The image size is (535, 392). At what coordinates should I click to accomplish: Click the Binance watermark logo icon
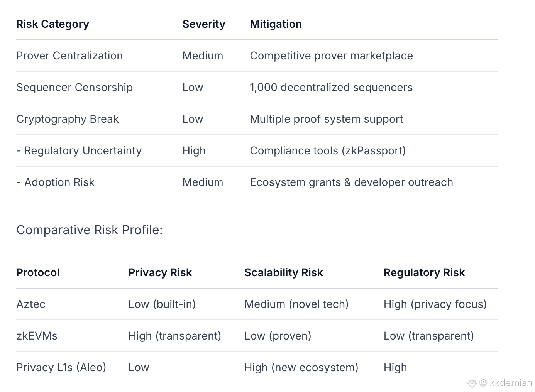472,383
